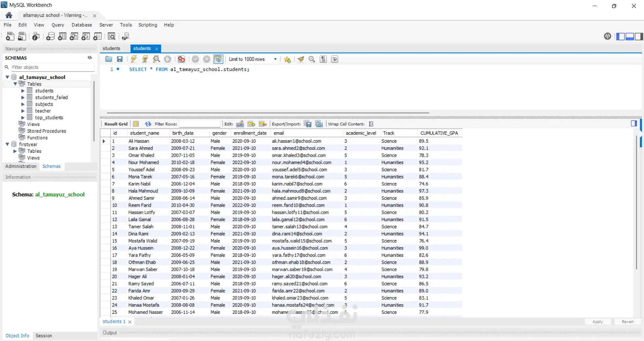644x341 pixels.
Task: Open the Database menu
Action: pos(82,25)
